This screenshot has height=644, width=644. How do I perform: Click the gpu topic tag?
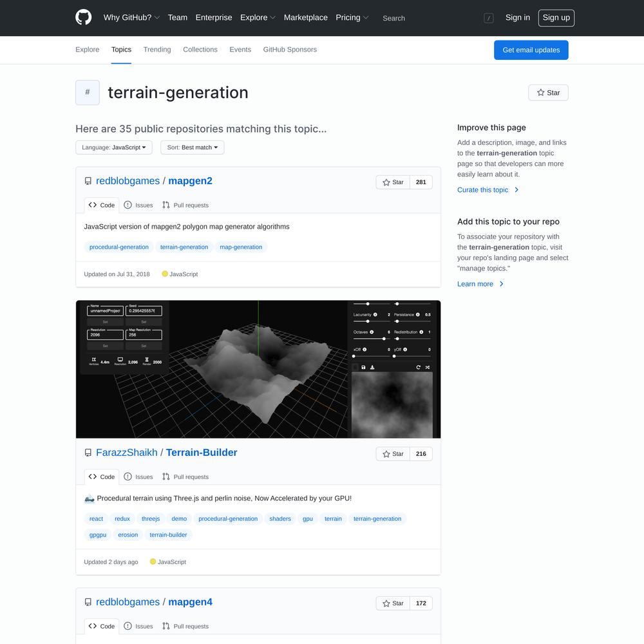pyautogui.click(x=308, y=518)
